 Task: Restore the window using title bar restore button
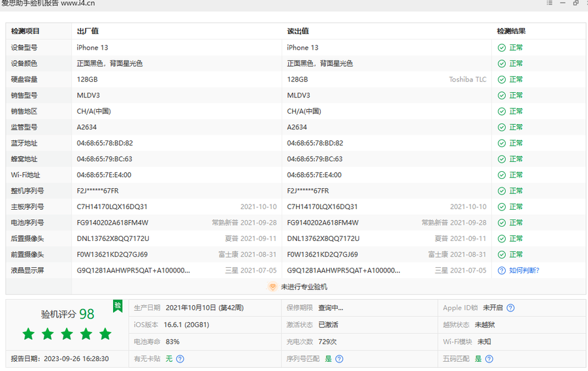(576, 3)
